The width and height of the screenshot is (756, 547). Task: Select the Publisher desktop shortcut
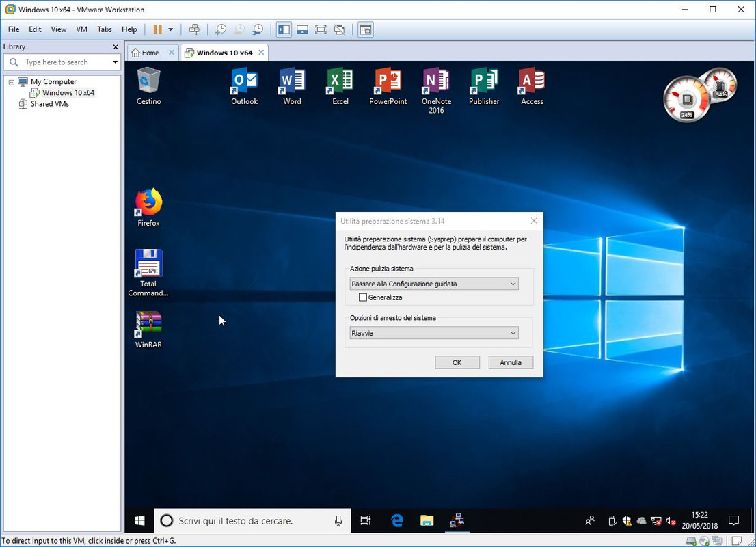click(x=484, y=87)
